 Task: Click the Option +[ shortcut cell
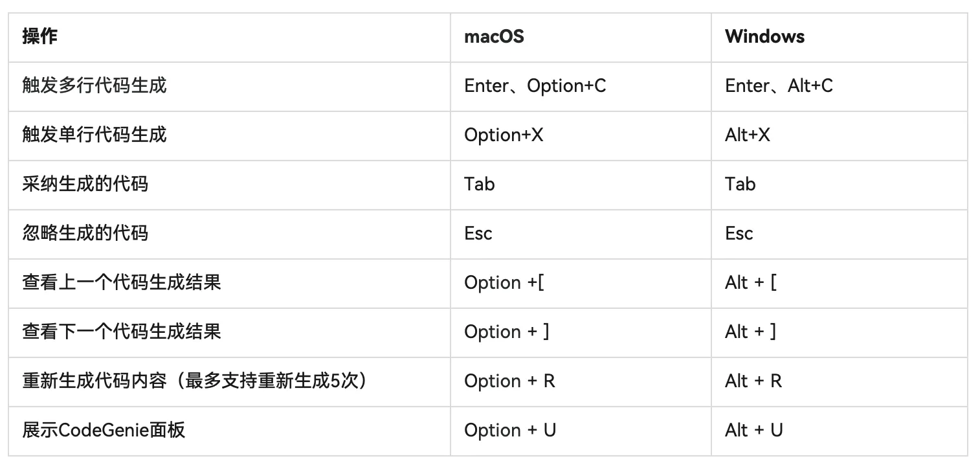pos(504,282)
